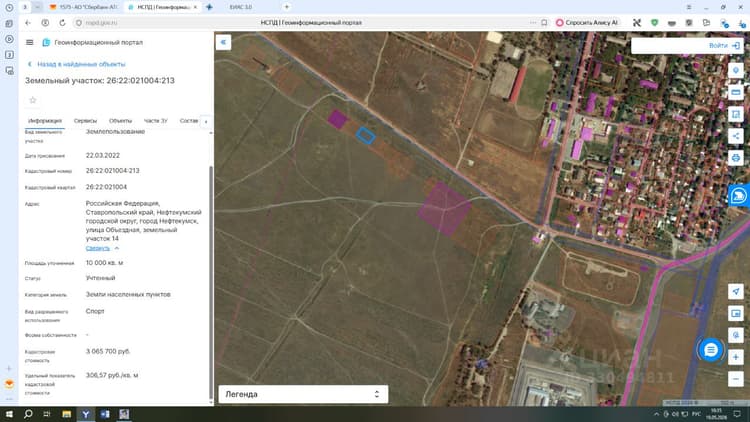Image resolution: width=750 pixels, height=422 pixels.
Task: Select Земли населенных пунктов text
Action: 128,294
